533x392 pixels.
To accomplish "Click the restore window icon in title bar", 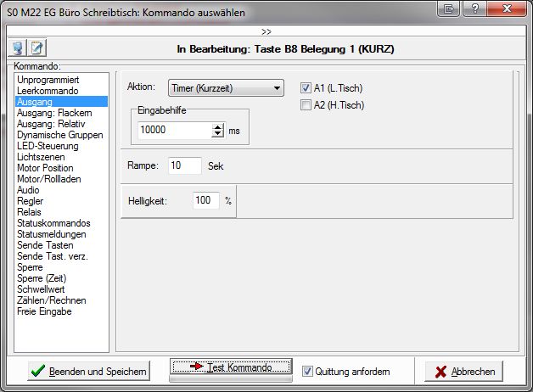I will [x=448, y=9].
